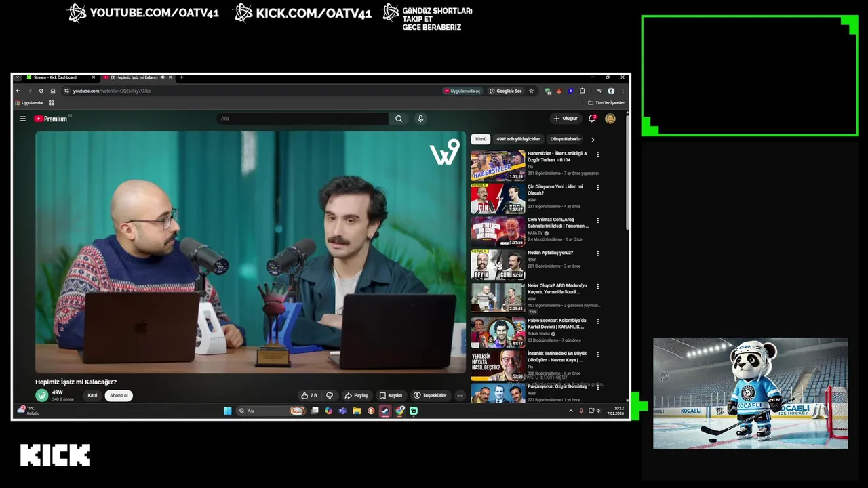Open Pablo Escobar video thumbnail

point(498,332)
